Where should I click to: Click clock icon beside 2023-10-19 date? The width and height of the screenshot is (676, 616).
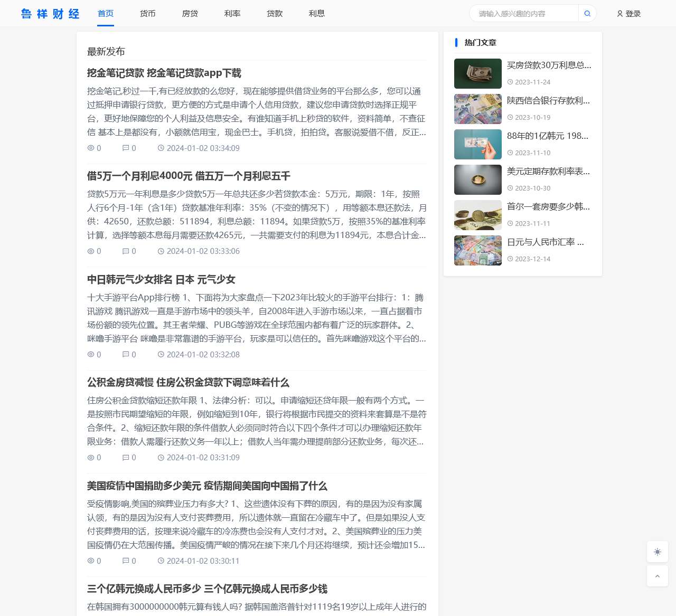[510, 118]
